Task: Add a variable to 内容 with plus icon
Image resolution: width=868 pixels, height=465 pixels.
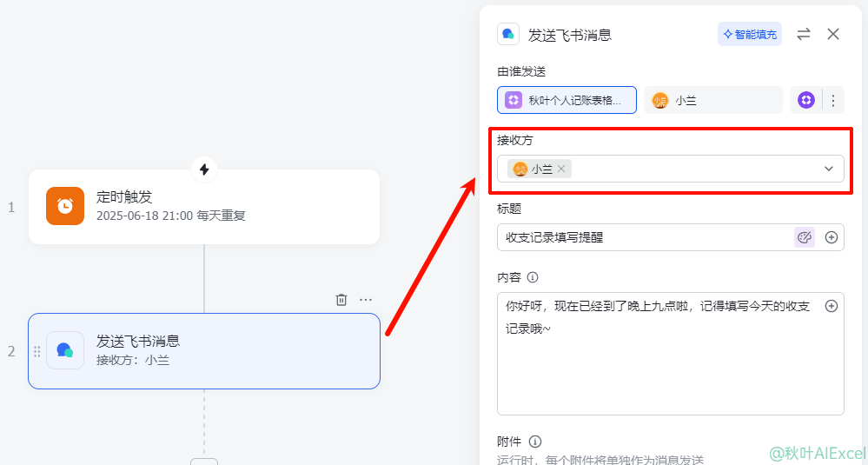Action: pos(831,306)
